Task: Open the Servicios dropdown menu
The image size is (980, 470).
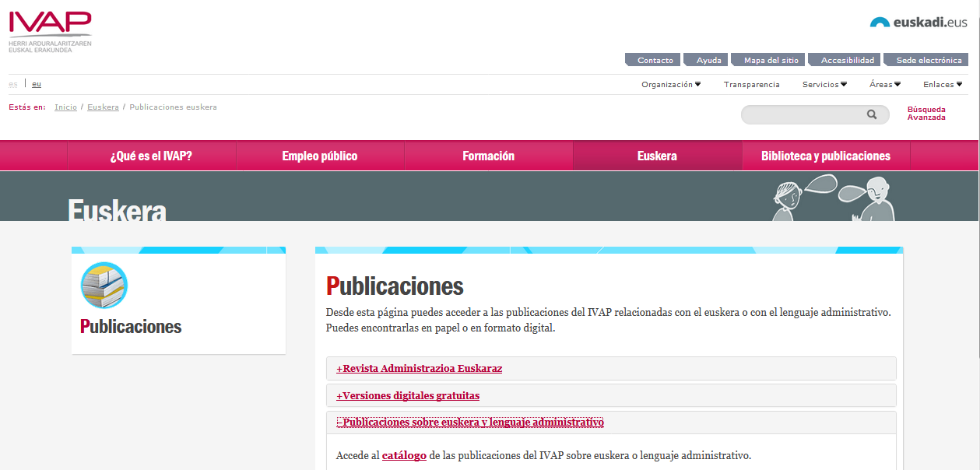Action: [824, 85]
